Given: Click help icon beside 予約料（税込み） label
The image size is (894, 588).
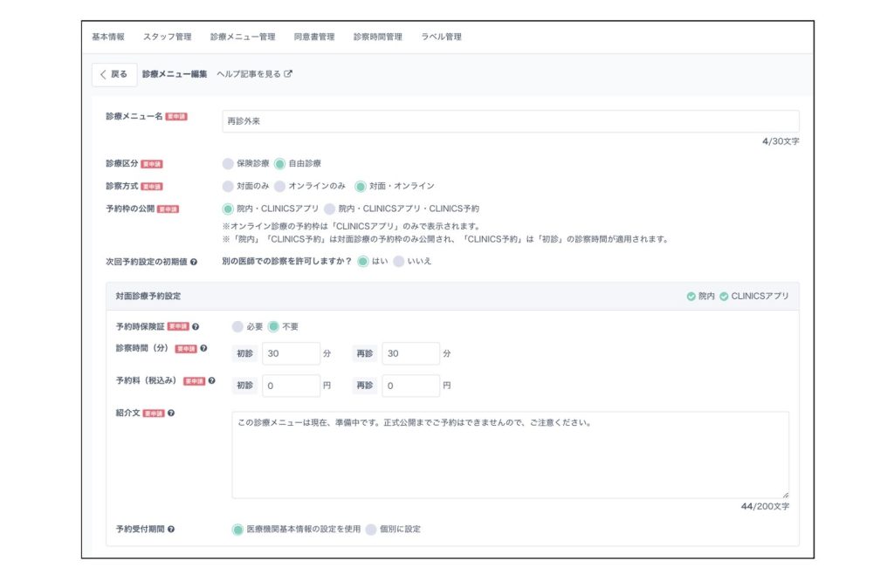Looking at the screenshot, I should coord(211,381).
